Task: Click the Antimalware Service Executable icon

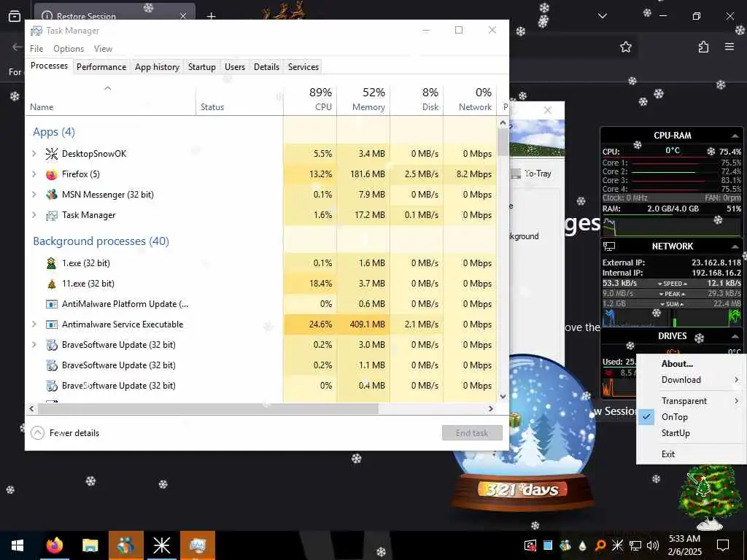Action: point(52,324)
